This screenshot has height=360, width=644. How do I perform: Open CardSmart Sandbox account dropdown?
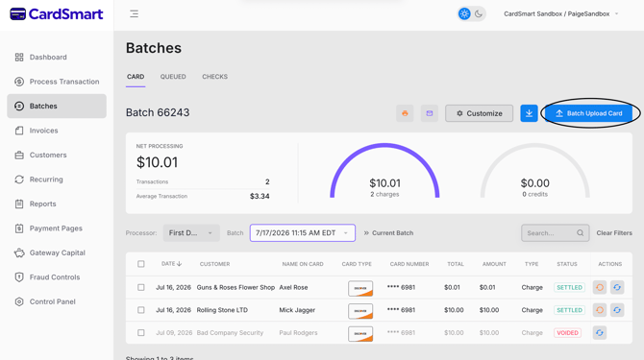560,14
